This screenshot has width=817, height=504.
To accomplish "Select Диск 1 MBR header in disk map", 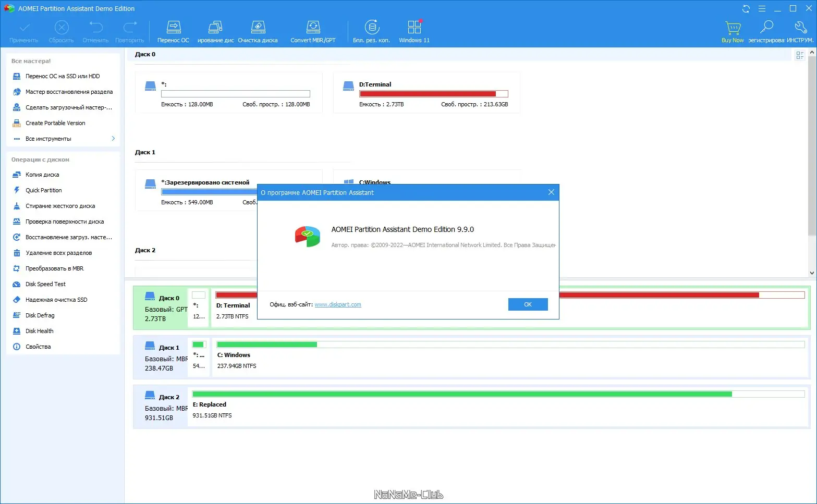I will click(x=162, y=358).
